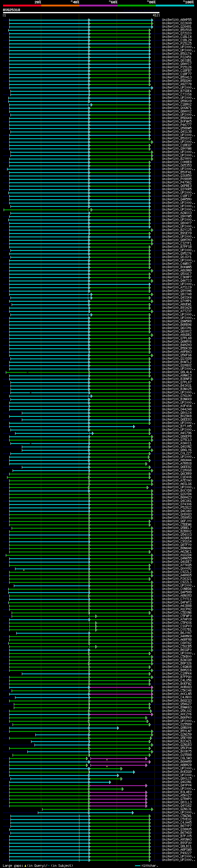The image size is (197, 868).
Task: Select the UniRef100_C6HT62 label
Action: pyautogui.click(x=177, y=643)
